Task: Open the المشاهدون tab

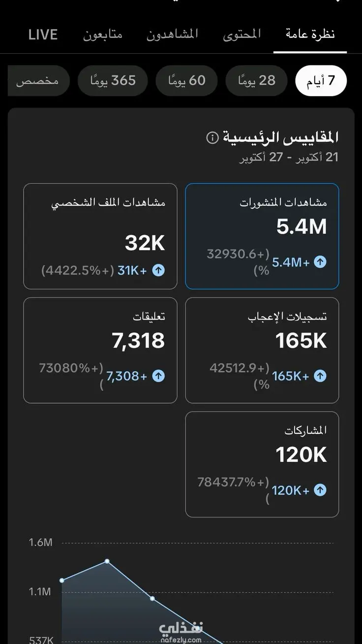Action: click(x=173, y=34)
